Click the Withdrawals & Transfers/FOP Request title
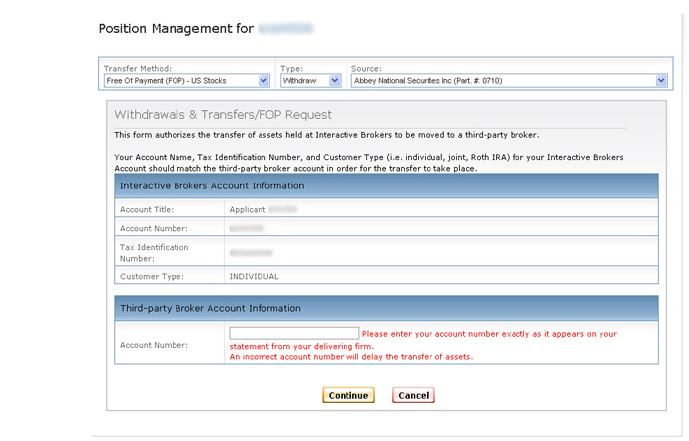Screen dimensions: 689x441 coord(223,115)
